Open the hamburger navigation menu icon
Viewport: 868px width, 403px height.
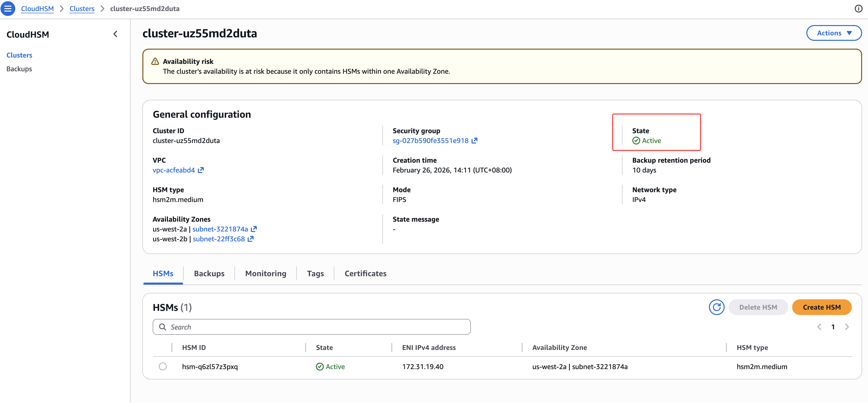(x=8, y=9)
